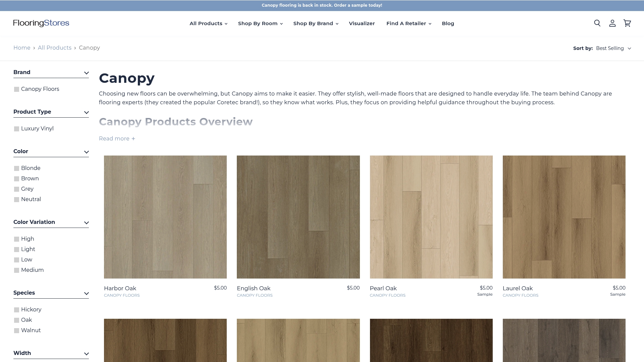Click the Read more link

point(117,138)
